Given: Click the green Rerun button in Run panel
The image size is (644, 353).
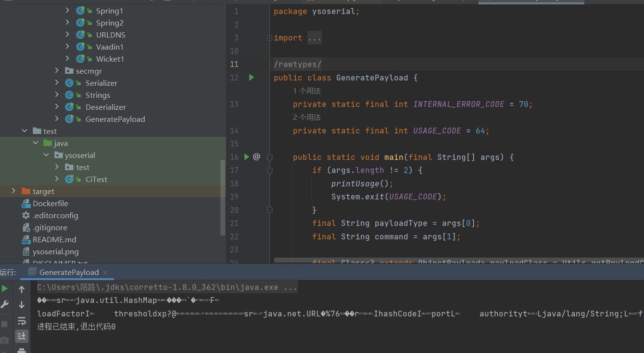Looking at the screenshot, I should (x=5, y=288).
